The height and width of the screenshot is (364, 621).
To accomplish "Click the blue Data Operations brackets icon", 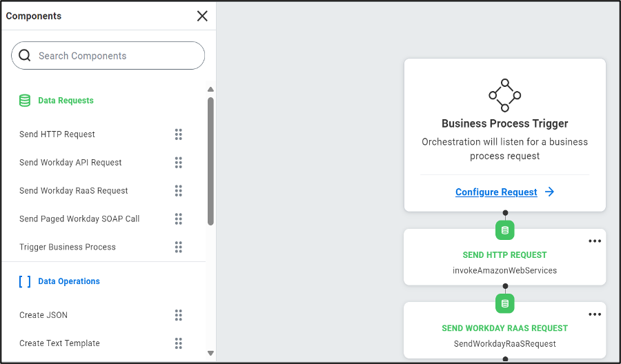I will pos(25,281).
